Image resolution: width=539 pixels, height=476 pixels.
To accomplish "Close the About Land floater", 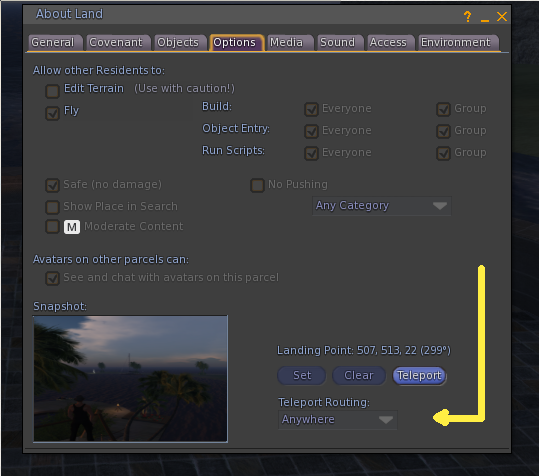I will (x=502, y=16).
